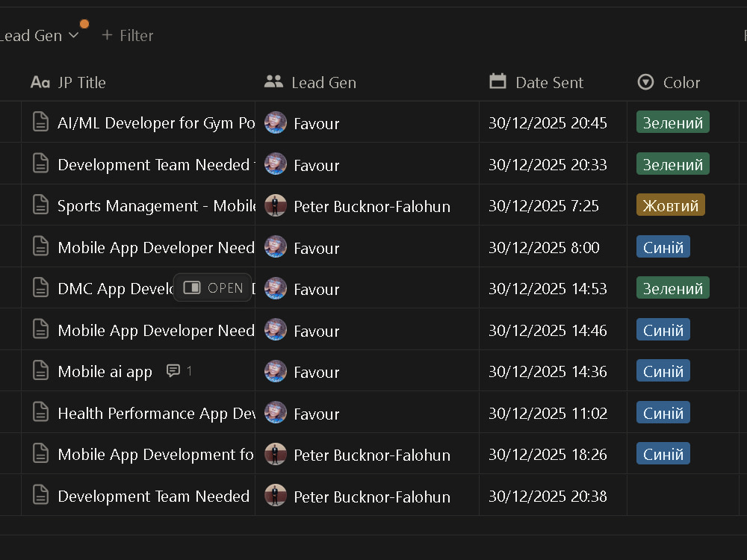Click Favour's avatar in the Mobile ai app row
Screen dimensions: 747x560
point(276,371)
